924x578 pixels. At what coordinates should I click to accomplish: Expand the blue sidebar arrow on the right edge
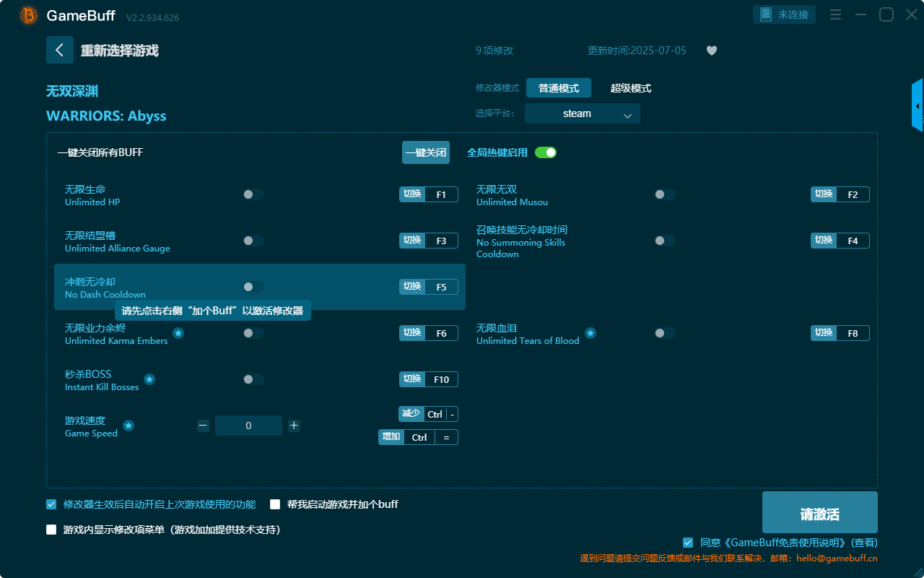coord(918,105)
